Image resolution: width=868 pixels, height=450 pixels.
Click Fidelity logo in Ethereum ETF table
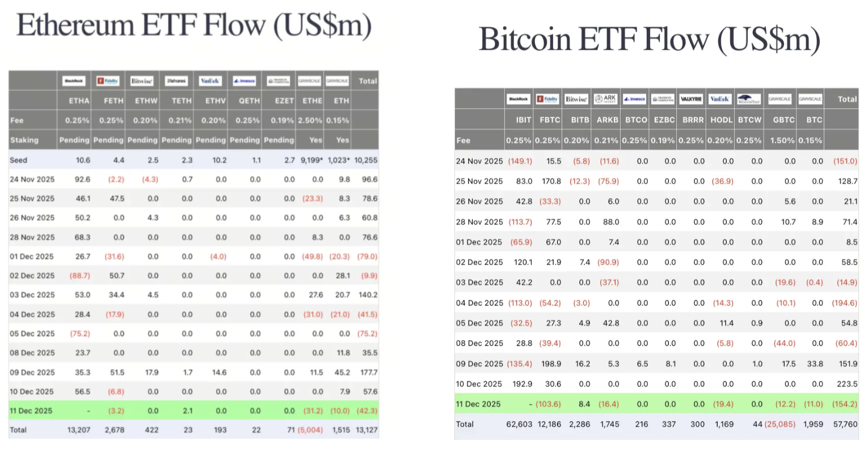click(108, 81)
